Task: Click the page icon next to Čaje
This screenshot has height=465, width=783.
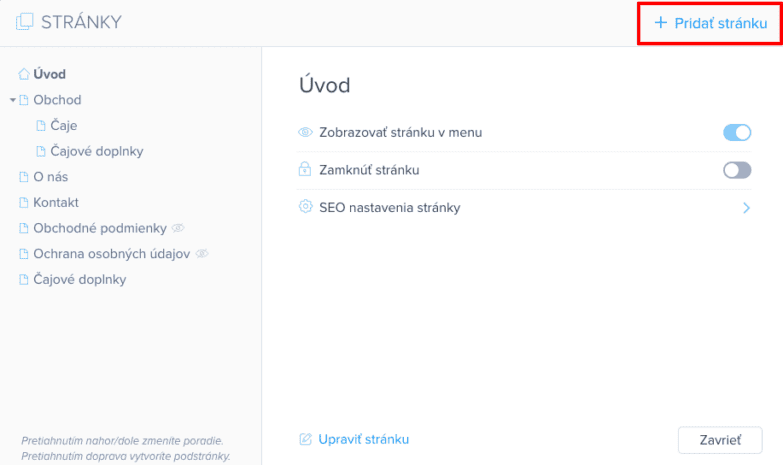Action: pyautogui.click(x=41, y=126)
